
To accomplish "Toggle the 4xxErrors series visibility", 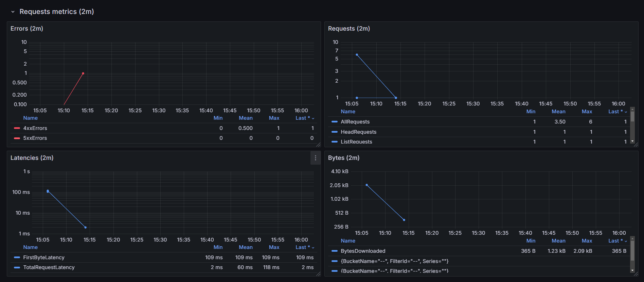I will (35, 128).
